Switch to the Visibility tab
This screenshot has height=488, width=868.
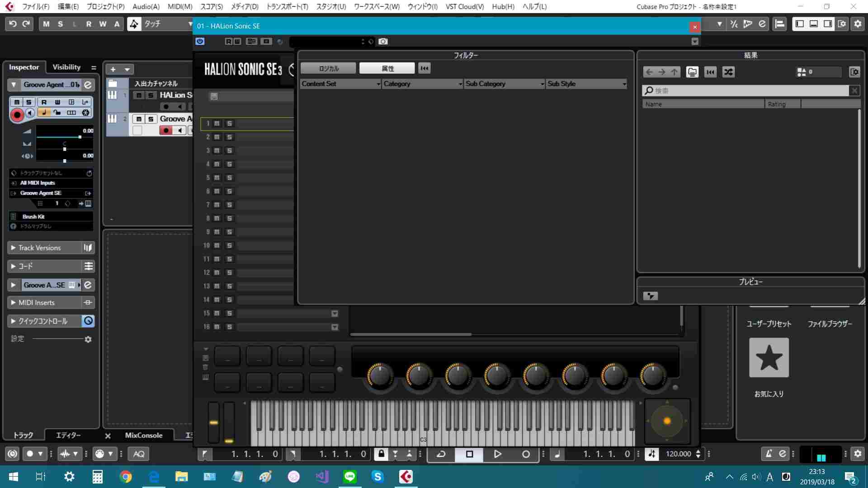point(66,67)
